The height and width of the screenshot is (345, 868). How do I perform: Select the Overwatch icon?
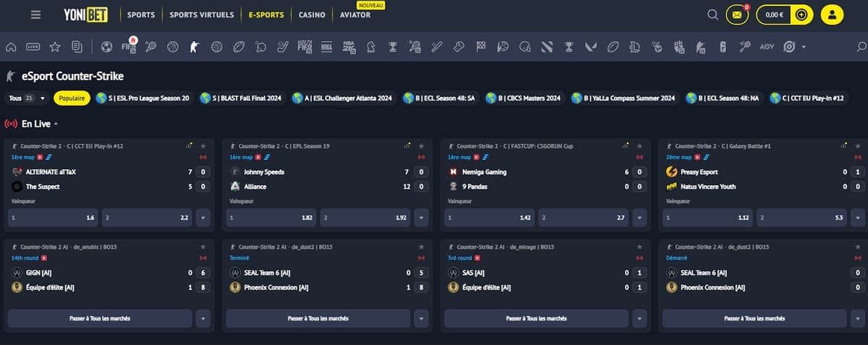coord(789,47)
